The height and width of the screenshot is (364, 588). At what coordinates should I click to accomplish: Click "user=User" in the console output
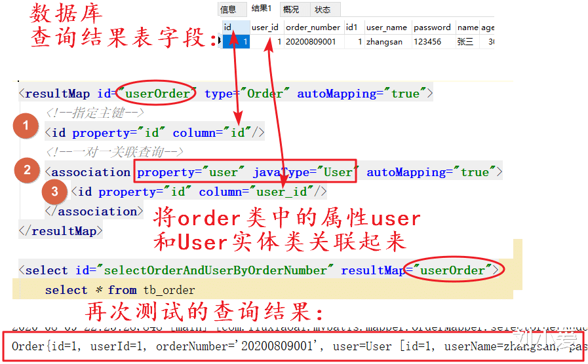(362, 346)
